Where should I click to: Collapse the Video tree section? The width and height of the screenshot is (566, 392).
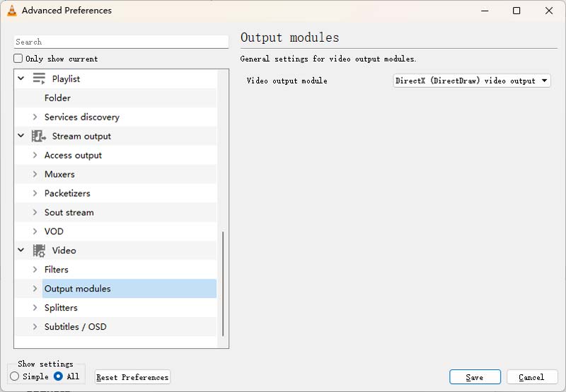click(21, 250)
